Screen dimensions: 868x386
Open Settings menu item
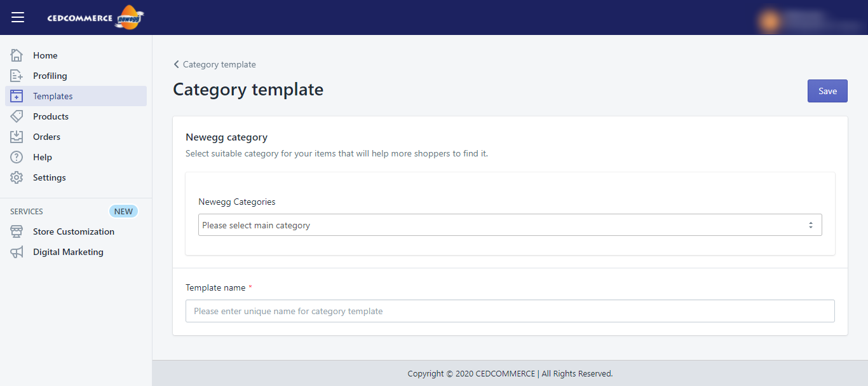tap(76, 177)
